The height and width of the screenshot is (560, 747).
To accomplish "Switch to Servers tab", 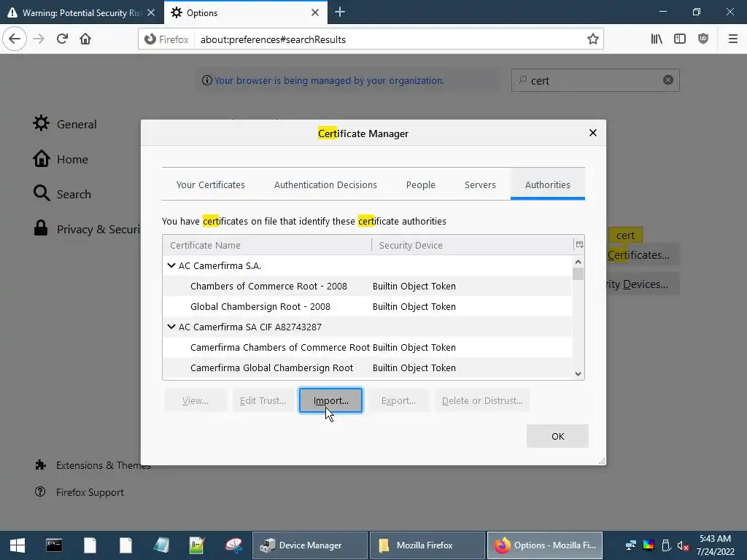I will coord(480,184).
